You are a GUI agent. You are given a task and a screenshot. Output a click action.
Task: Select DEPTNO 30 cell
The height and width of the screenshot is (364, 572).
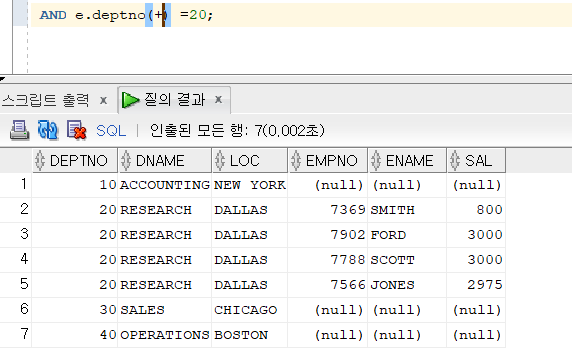click(x=75, y=310)
